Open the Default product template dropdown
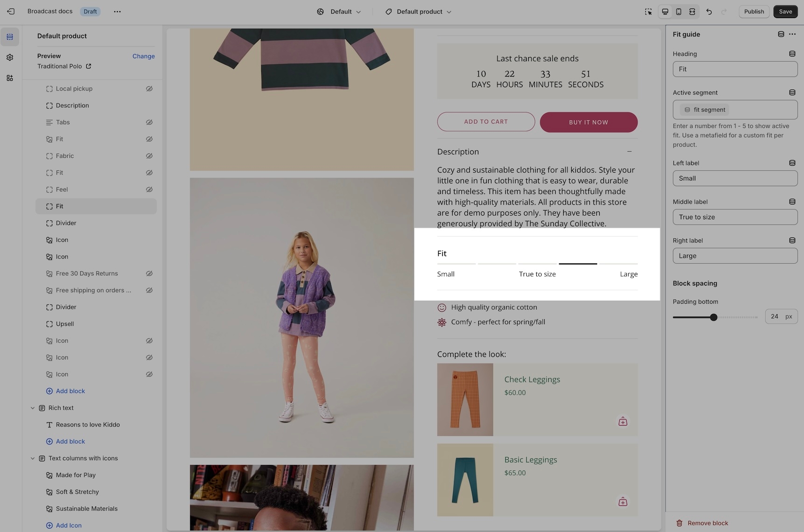Image resolution: width=804 pixels, height=532 pixels. (x=419, y=12)
